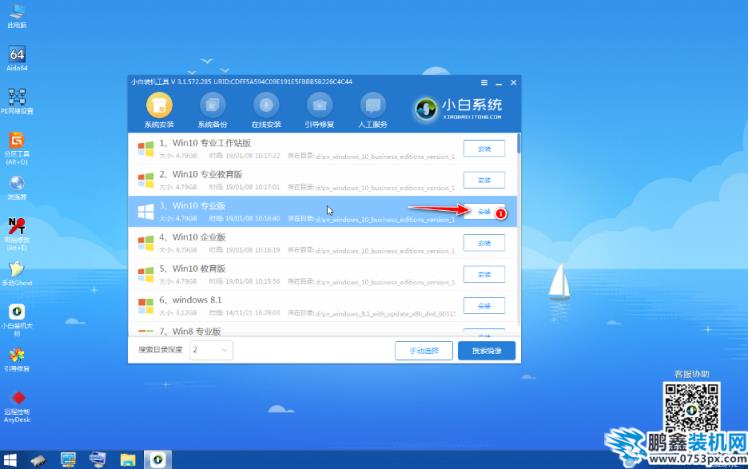
Task: Select the row 4、Win10 企业版
Action: tap(322, 243)
